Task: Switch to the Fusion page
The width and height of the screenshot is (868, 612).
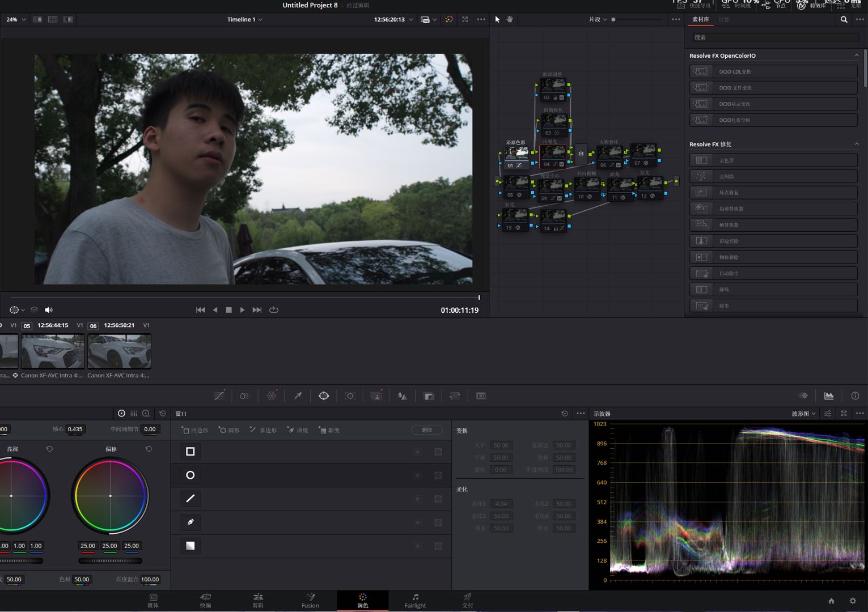Action: 310,601
